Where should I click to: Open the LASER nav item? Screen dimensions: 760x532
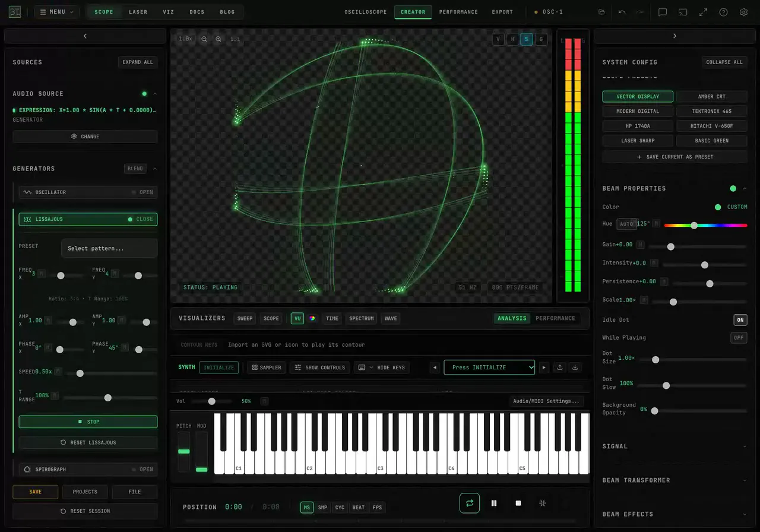(x=138, y=12)
